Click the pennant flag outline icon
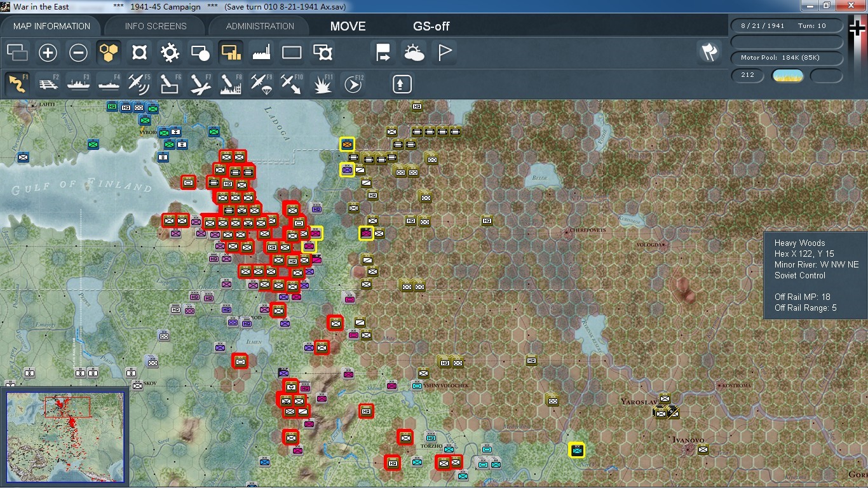The image size is (868, 488). [x=444, y=53]
